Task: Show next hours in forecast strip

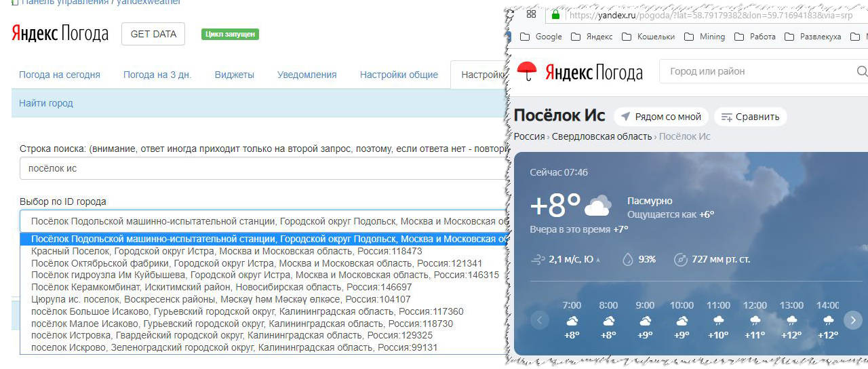Action: (x=852, y=320)
